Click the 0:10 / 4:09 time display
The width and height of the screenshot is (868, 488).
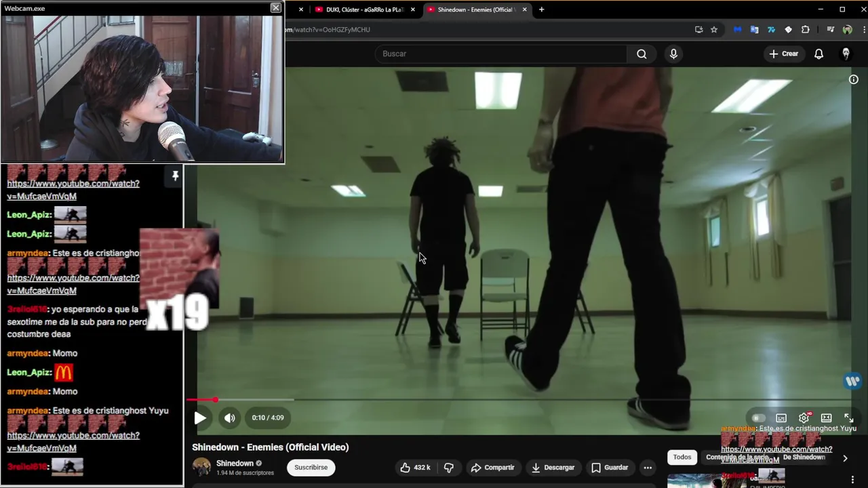[268, 418]
